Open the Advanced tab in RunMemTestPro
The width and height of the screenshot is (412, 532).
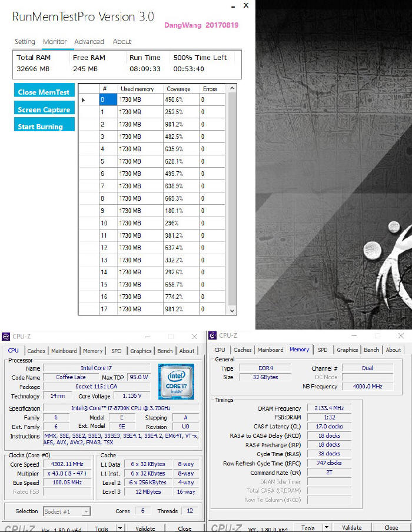[x=89, y=42]
